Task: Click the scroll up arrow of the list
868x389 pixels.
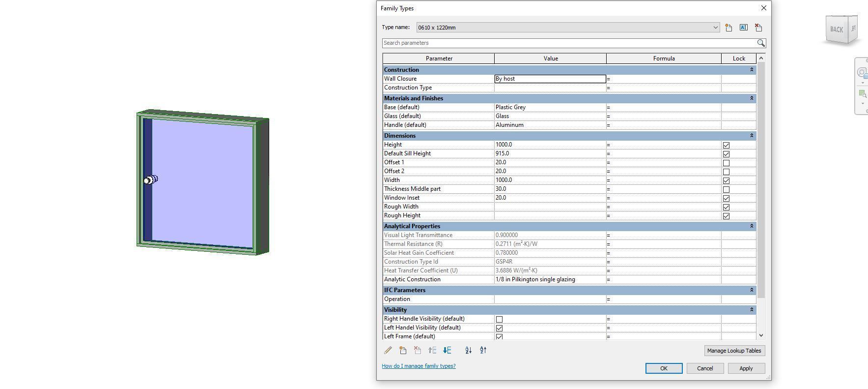Action: (x=761, y=59)
